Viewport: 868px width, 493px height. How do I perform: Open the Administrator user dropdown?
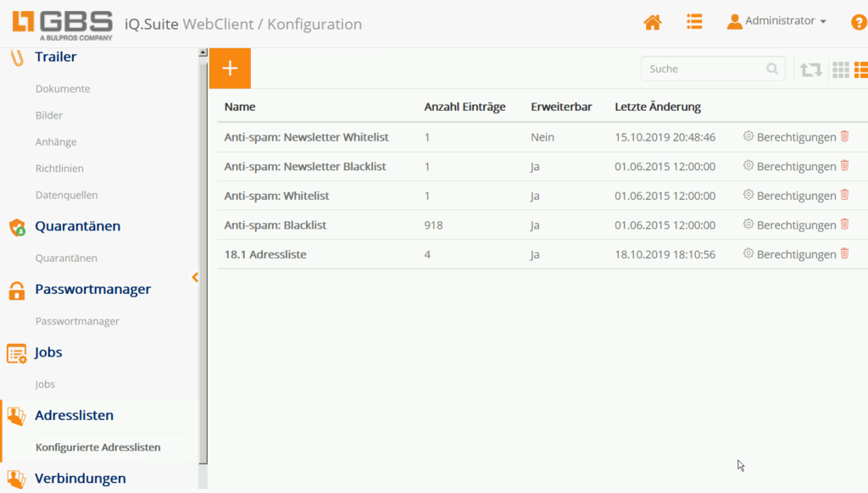pos(776,21)
